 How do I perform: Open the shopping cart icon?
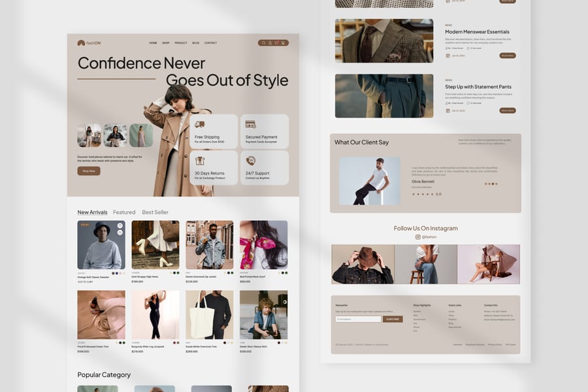(x=283, y=43)
